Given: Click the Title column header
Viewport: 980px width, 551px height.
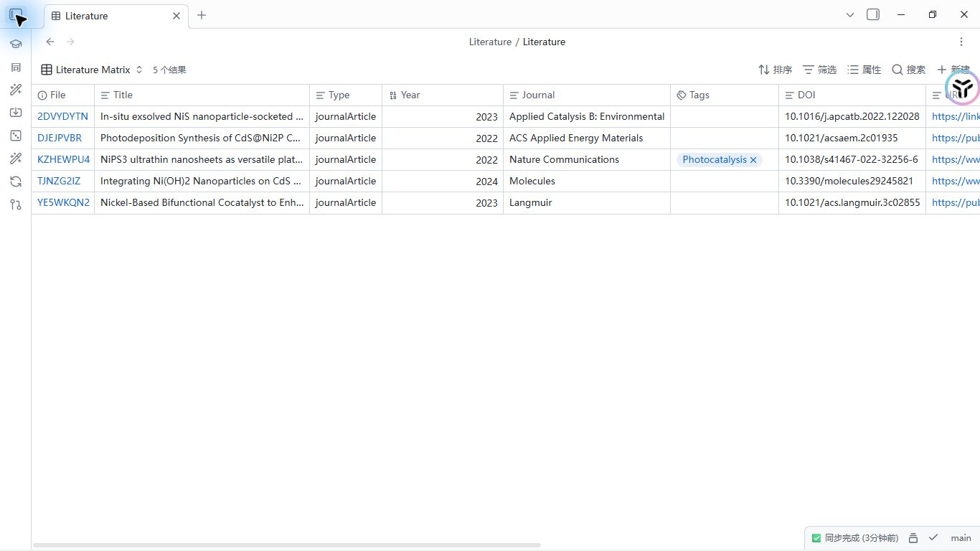Looking at the screenshot, I should coord(202,95).
